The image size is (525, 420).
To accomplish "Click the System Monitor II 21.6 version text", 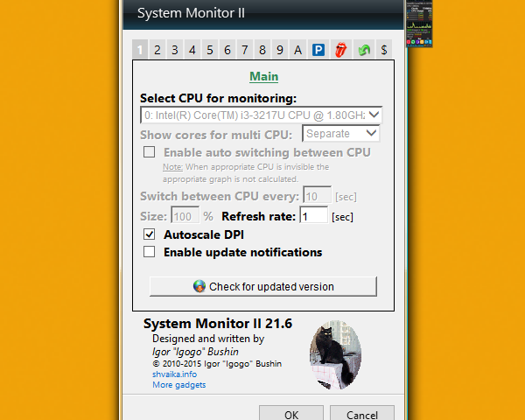I will click(x=218, y=324).
